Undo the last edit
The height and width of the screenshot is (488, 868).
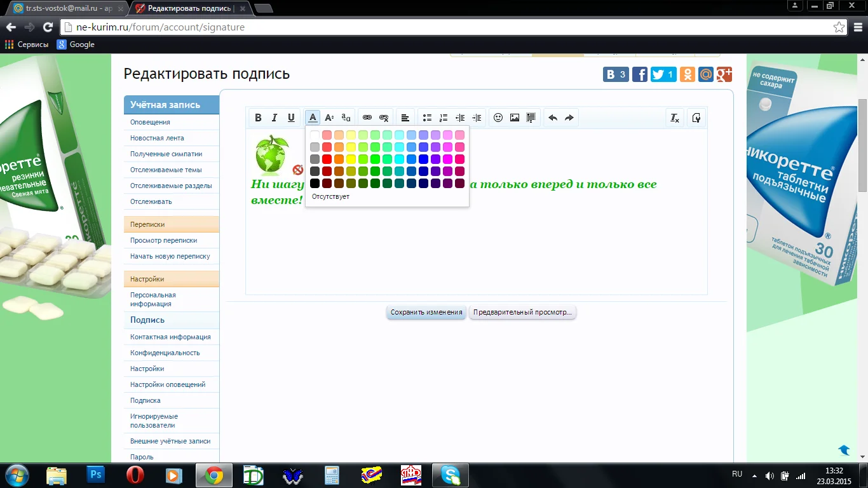click(x=553, y=118)
